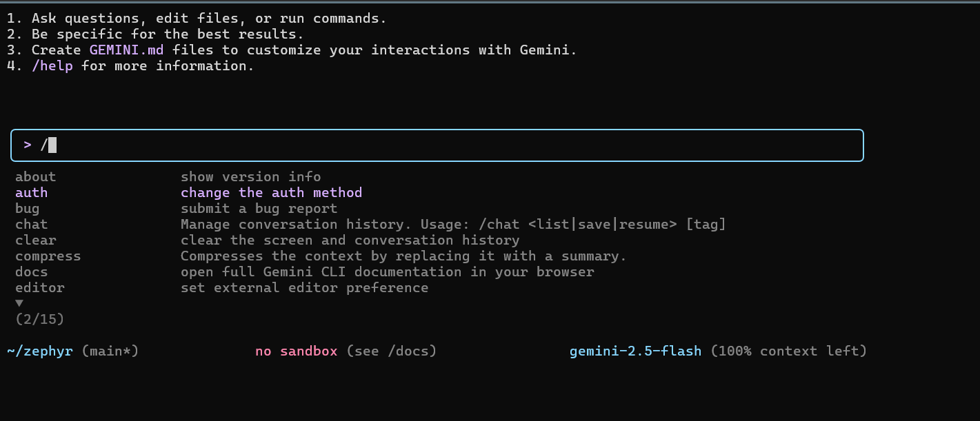
Task: Click the '(see /docs)' hint text
Action: pos(392,351)
